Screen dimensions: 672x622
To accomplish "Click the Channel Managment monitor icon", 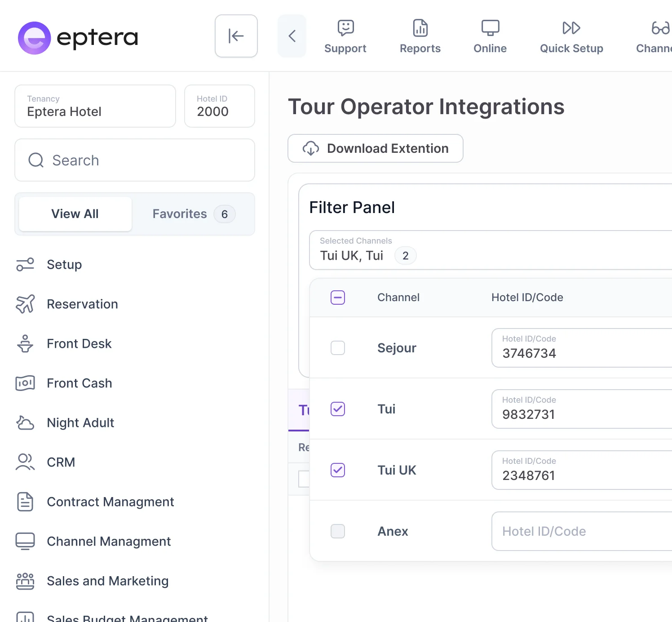I will point(25,541).
